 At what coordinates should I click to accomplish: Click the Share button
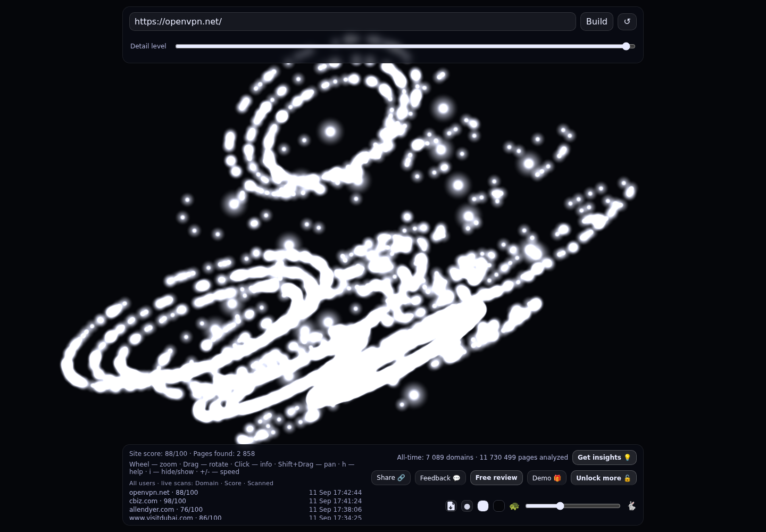pos(391,478)
